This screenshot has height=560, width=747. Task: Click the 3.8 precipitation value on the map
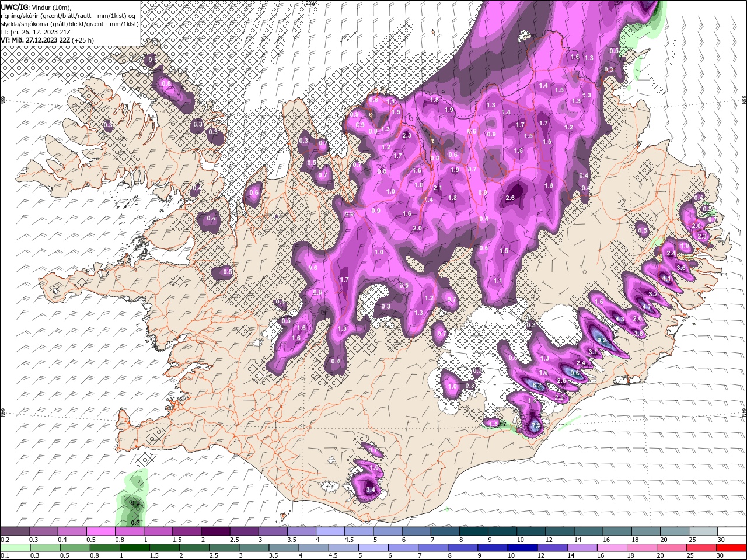(x=638, y=334)
